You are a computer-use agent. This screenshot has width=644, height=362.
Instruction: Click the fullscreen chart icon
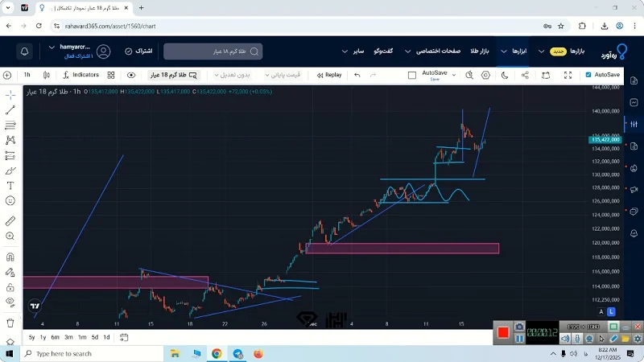click(x=568, y=75)
